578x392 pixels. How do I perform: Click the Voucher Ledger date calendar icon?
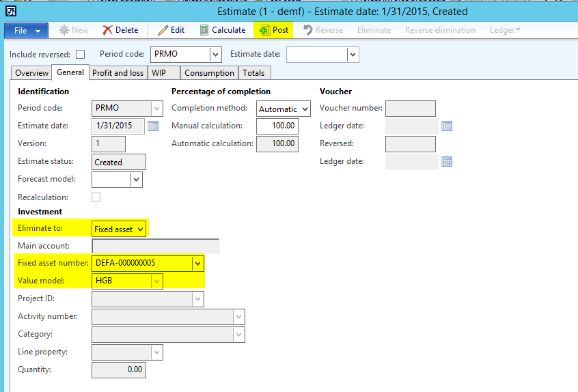pos(447,126)
